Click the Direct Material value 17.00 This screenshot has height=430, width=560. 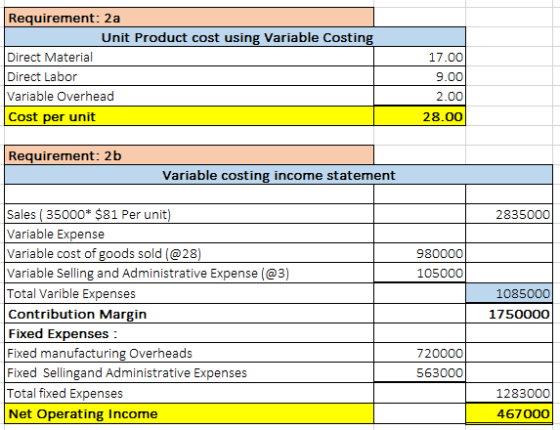420,57
